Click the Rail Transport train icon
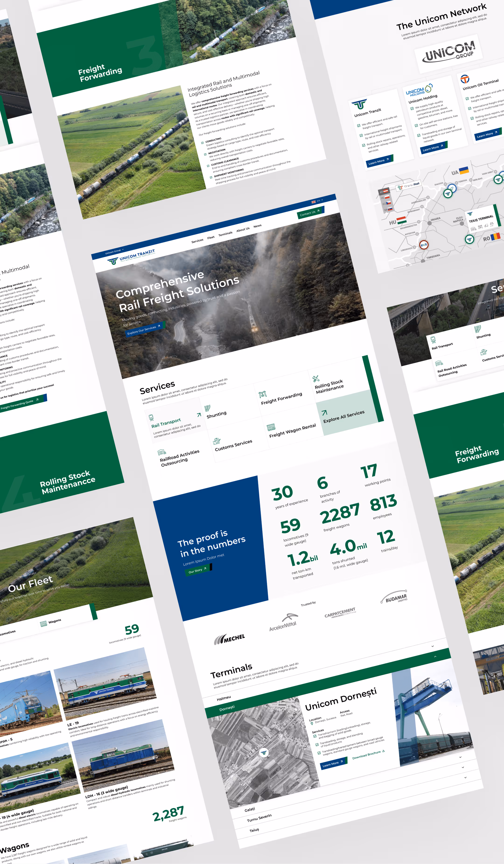 pyautogui.click(x=151, y=417)
